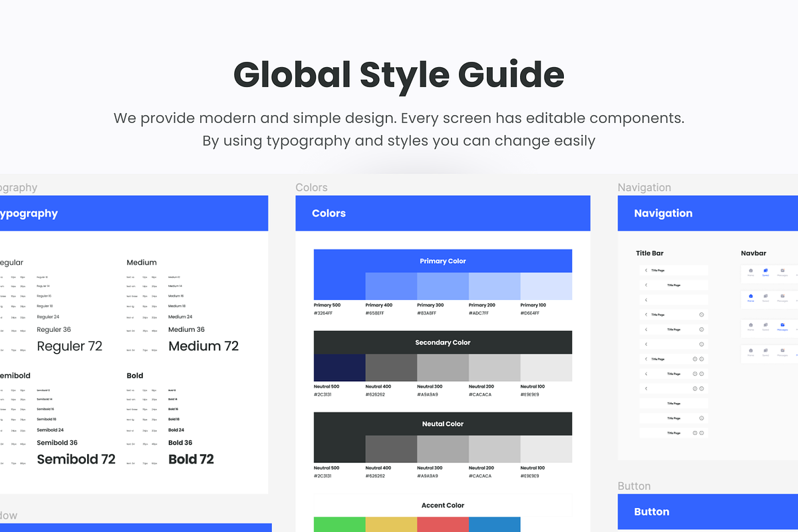Select Home icon in navbar with Saved highlighted
This screenshot has height=532, width=798.
[x=751, y=271]
